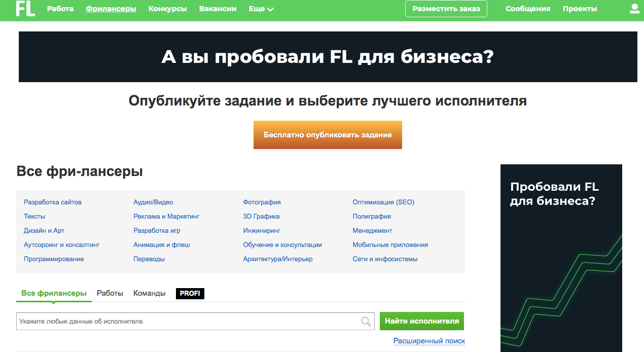The image size is (644, 352).
Task: Open the "Оптимизация (SEO)" category
Action: 383,202
